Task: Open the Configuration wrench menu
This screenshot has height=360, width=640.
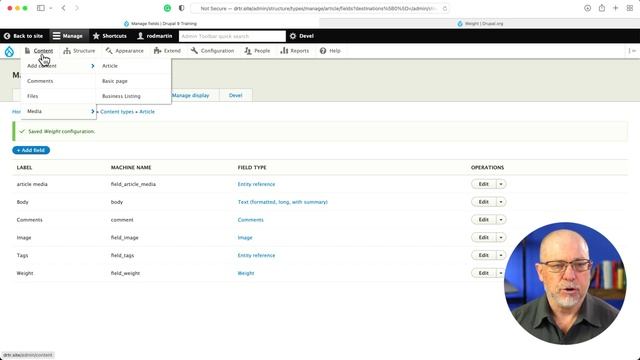Action: pos(212,51)
